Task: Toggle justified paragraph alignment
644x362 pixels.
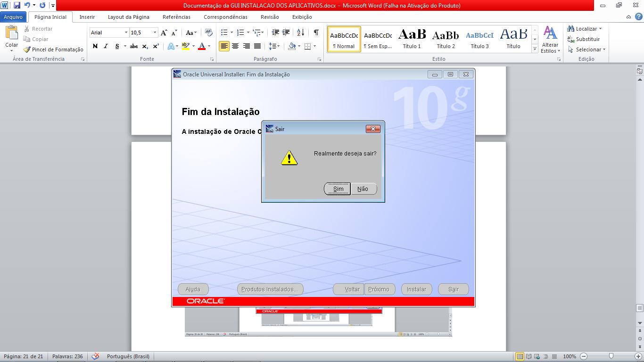Action: point(257,47)
